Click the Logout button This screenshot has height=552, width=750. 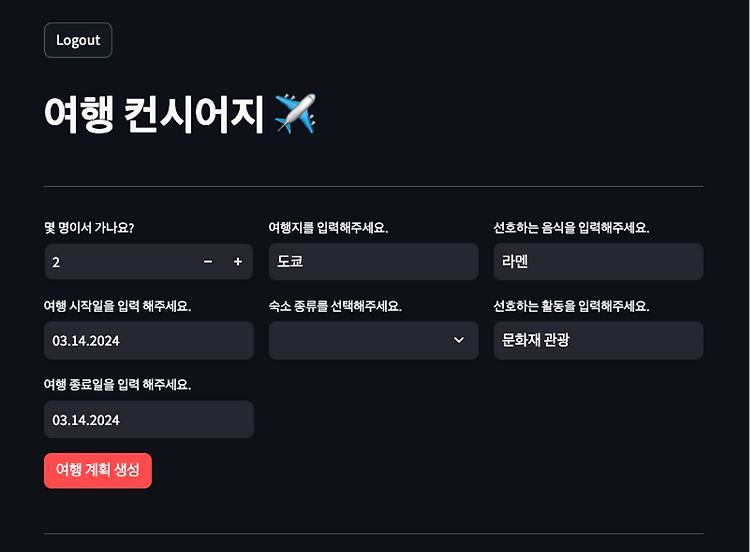[x=78, y=40]
